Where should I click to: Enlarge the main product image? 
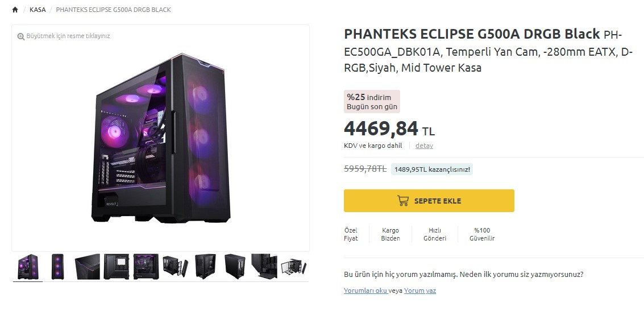[x=160, y=138]
